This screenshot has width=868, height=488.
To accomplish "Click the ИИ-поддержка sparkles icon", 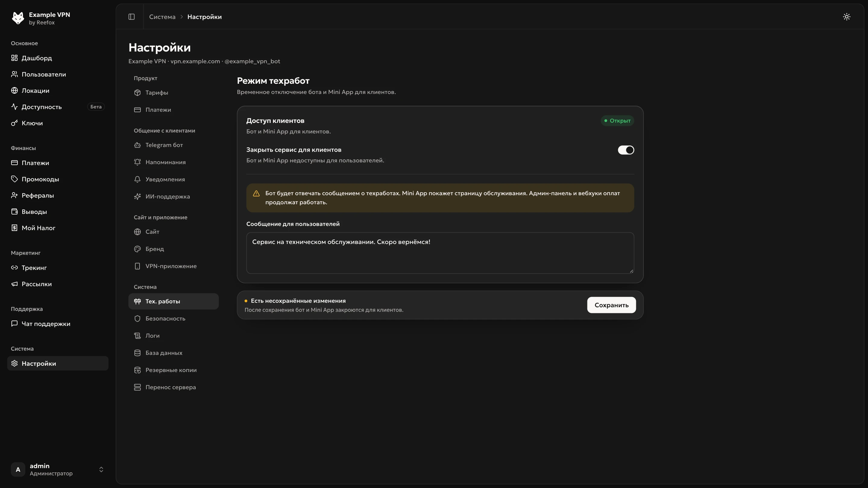I will (x=137, y=196).
